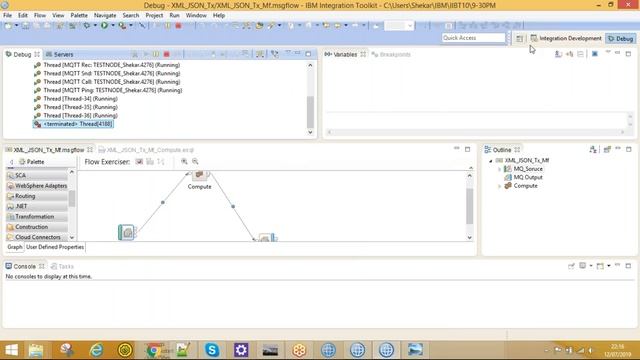Switch to the Servers tab

click(60, 54)
